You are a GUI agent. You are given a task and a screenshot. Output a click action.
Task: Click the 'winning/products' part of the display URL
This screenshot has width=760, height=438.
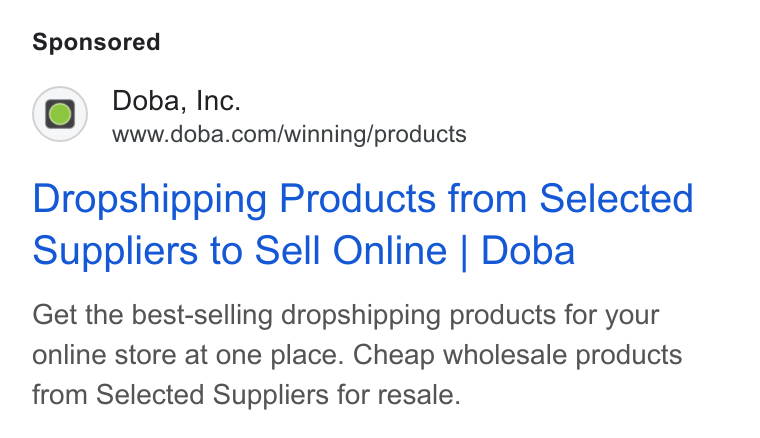tap(375, 134)
